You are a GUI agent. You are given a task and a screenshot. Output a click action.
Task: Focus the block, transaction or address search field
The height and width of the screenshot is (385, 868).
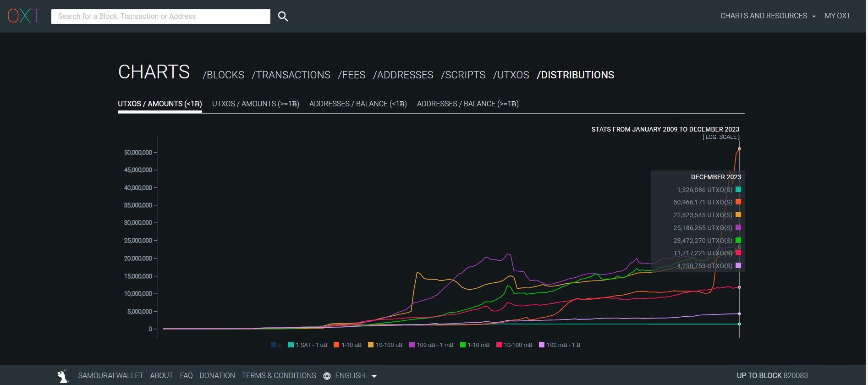[160, 16]
